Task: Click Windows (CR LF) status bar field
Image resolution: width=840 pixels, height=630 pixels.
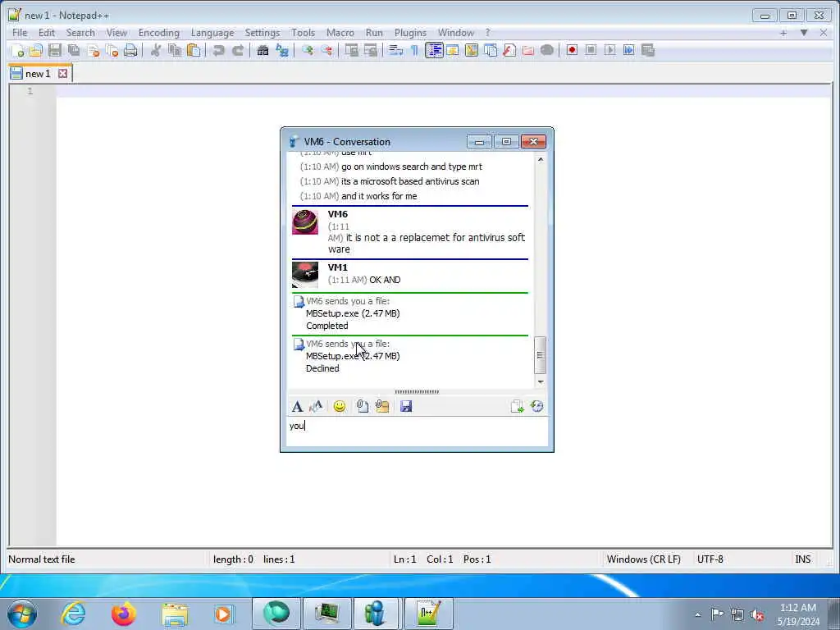Action: click(x=643, y=559)
